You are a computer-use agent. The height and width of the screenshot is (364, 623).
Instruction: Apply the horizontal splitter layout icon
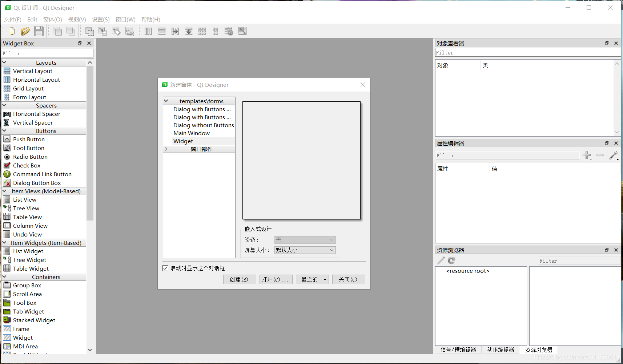[175, 31]
